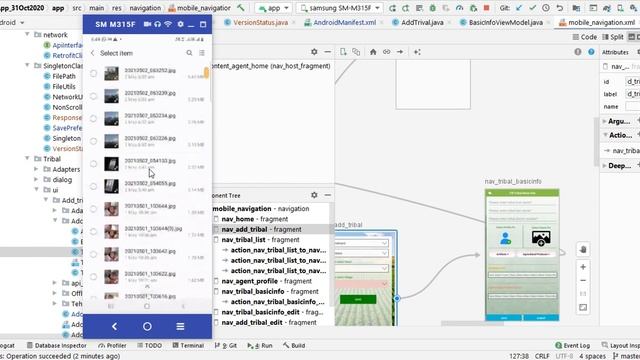Click the Git Commit checkmark icon
Viewport: 640px width, 360px height.
click(532, 8)
